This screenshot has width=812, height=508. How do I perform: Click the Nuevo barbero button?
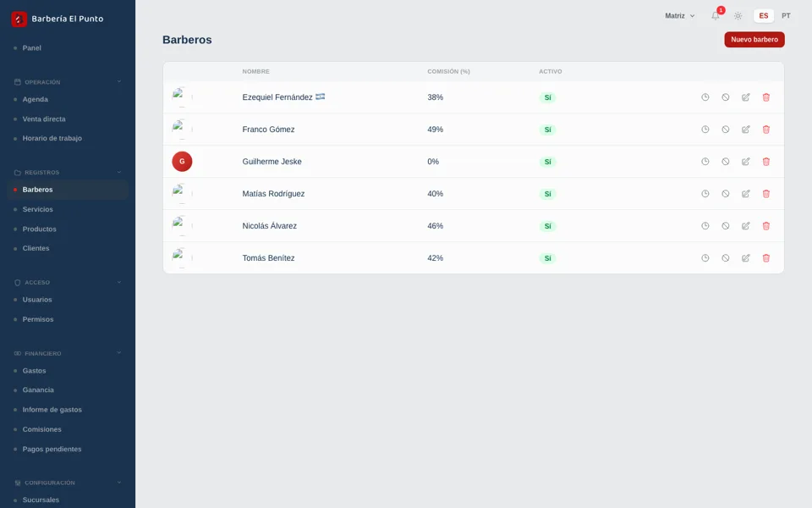tap(754, 40)
